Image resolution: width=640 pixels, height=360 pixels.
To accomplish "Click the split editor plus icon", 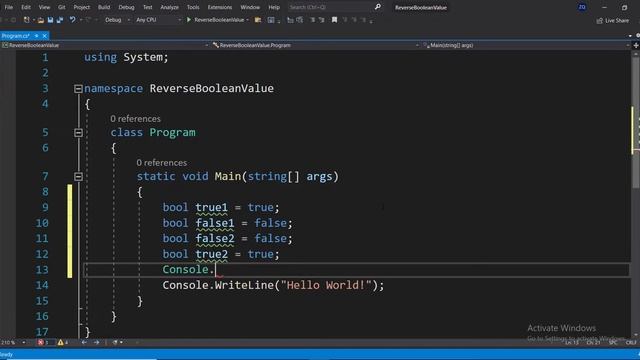I will tap(636, 45).
